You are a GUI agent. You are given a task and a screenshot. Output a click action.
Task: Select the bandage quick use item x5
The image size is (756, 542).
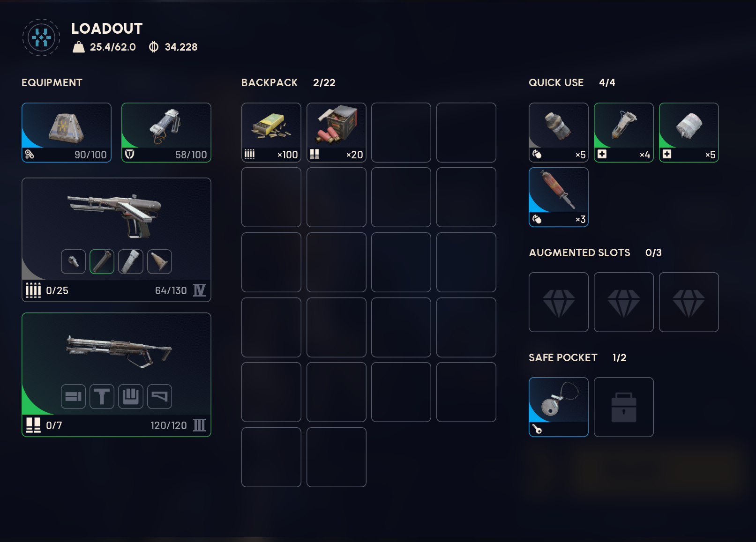pyautogui.click(x=689, y=133)
